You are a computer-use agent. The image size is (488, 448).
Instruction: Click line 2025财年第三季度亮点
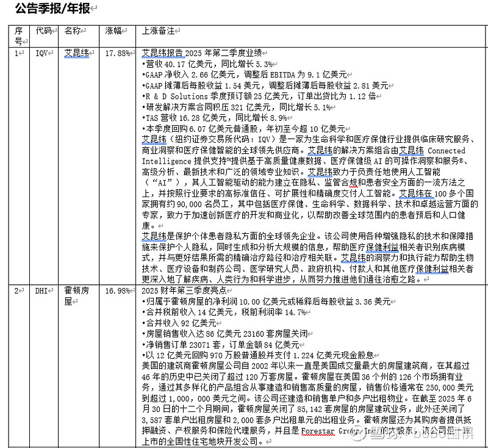pyautogui.click(x=184, y=291)
